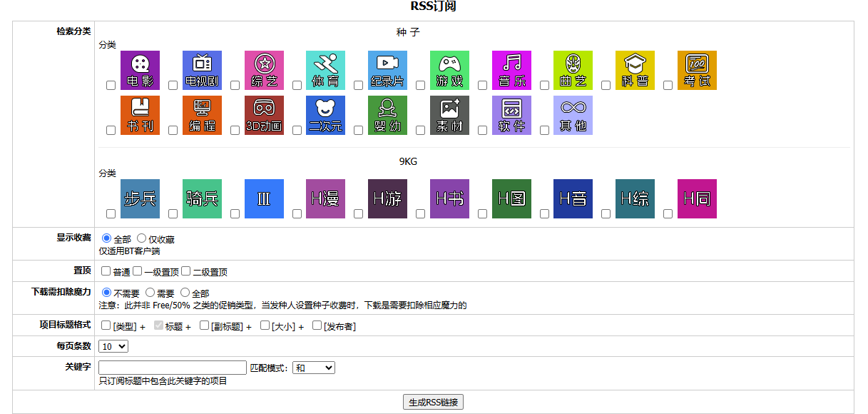The height and width of the screenshot is (414, 868).
Task: Check the box beside 纪录片 category
Action: [x=359, y=86]
